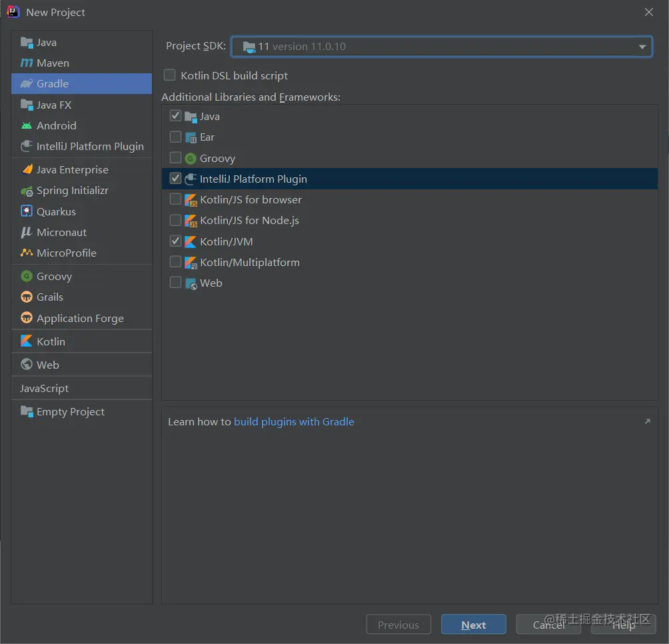This screenshot has width=669, height=644.
Task: Click the 'Empty Project' sidebar label
Action: click(x=71, y=412)
